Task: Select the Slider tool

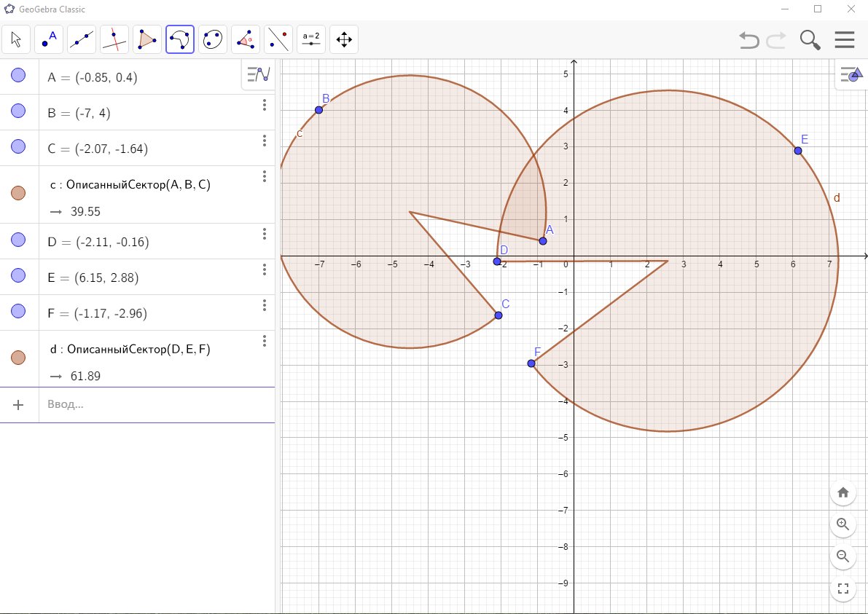Action: (x=311, y=39)
